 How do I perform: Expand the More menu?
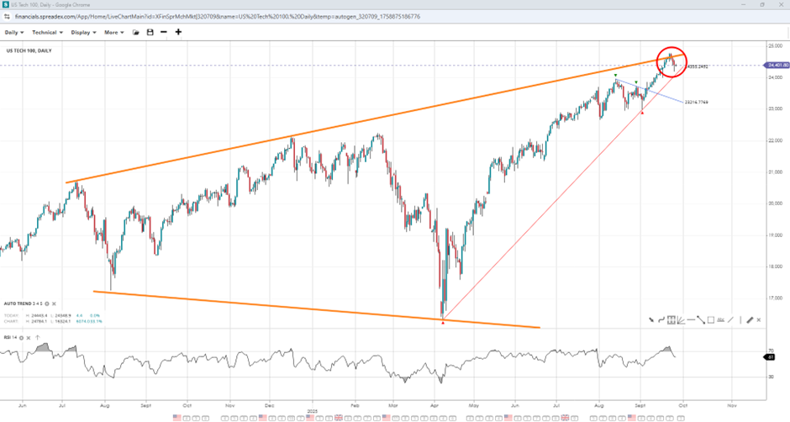[112, 32]
